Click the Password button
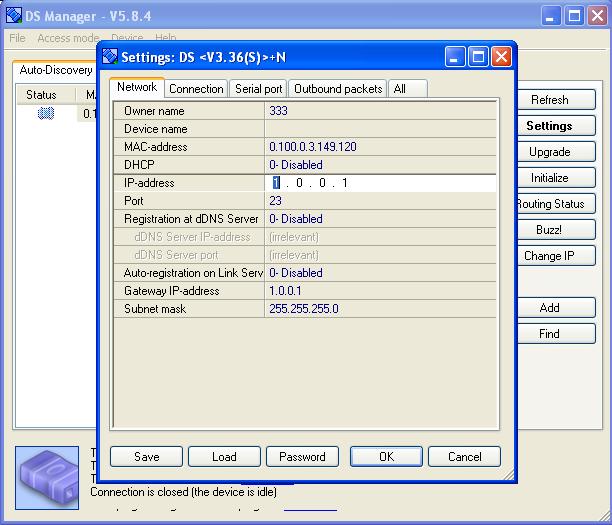 pos(302,457)
